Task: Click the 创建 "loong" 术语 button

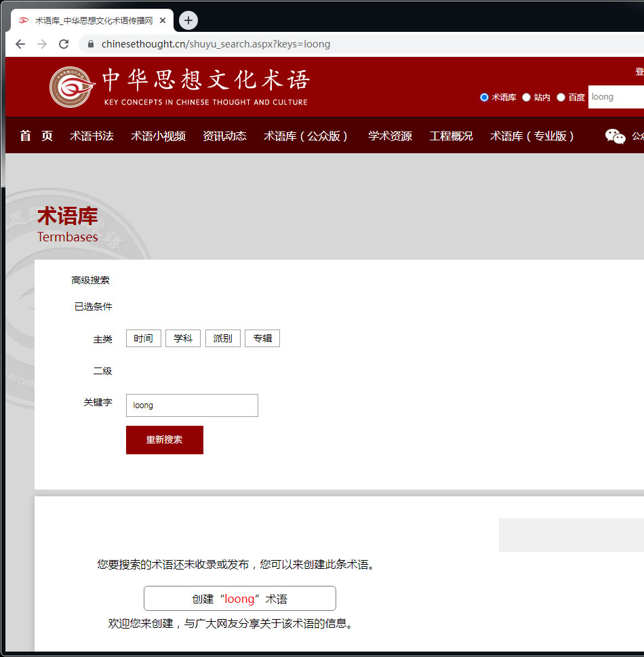Action: [239, 599]
